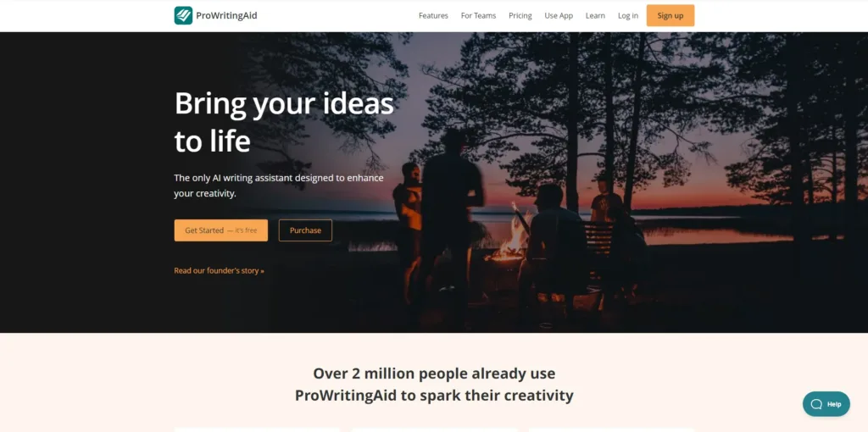Viewport: 868px width, 432px height.
Task: Click the Help label in support widget
Action: tap(834, 404)
